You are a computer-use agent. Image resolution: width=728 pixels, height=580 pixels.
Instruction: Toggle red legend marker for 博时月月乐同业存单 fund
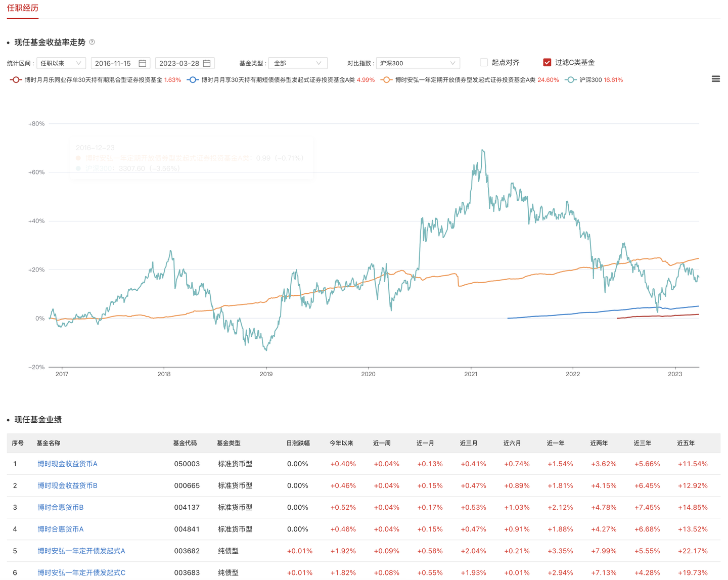pyautogui.click(x=16, y=80)
